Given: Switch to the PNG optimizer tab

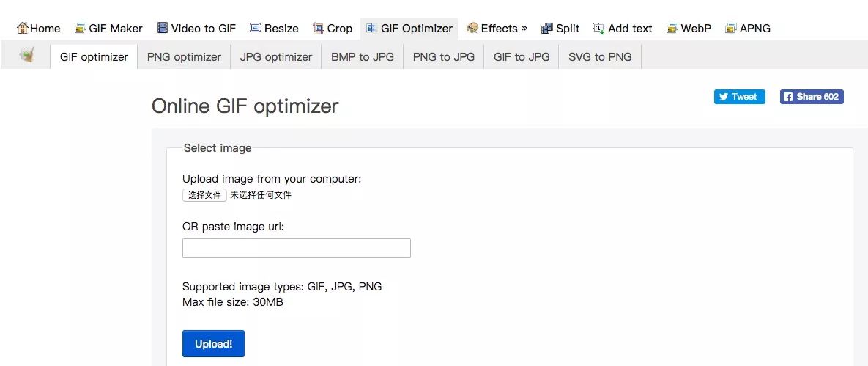Looking at the screenshot, I should point(184,56).
